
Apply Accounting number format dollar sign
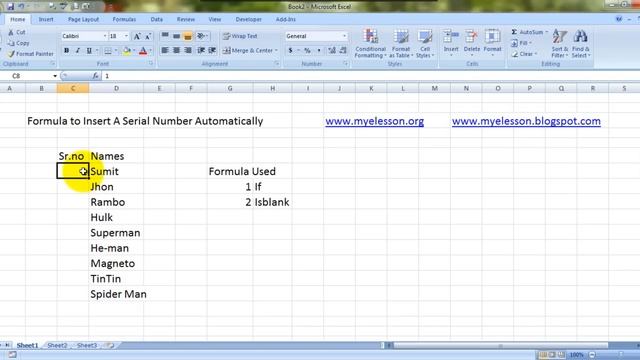click(291, 51)
